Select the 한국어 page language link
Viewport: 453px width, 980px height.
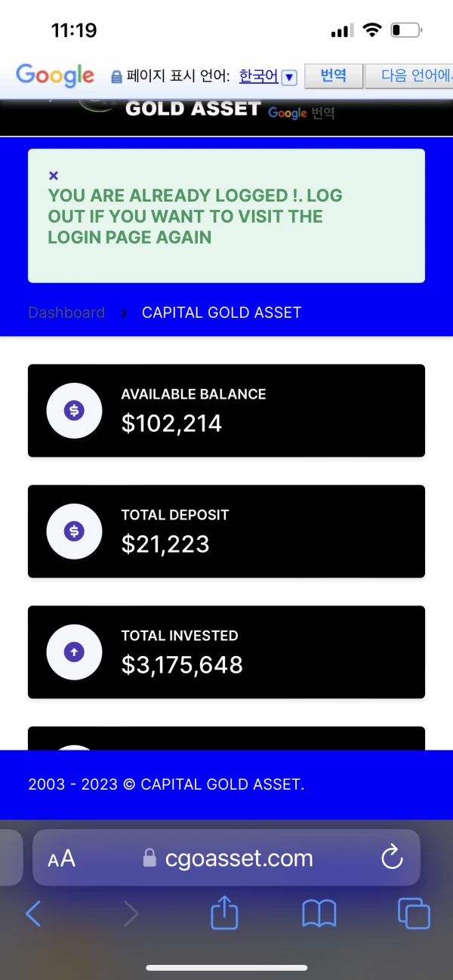tap(258, 76)
